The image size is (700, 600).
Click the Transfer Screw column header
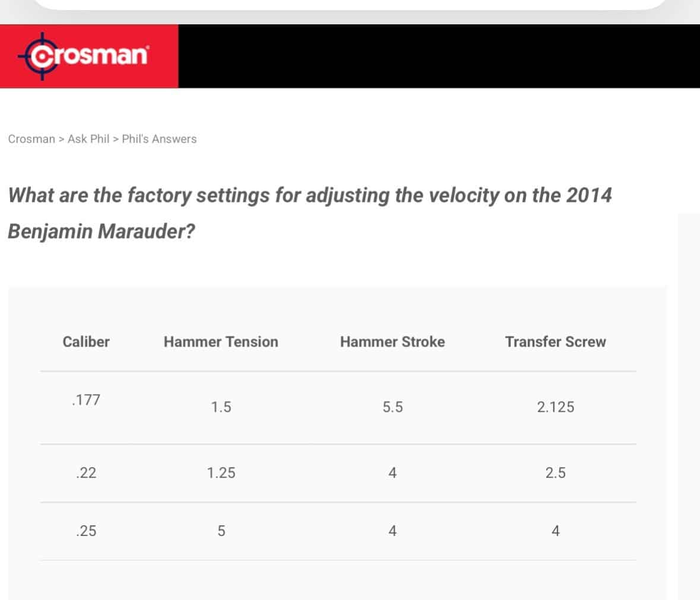pyautogui.click(x=555, y=342)
